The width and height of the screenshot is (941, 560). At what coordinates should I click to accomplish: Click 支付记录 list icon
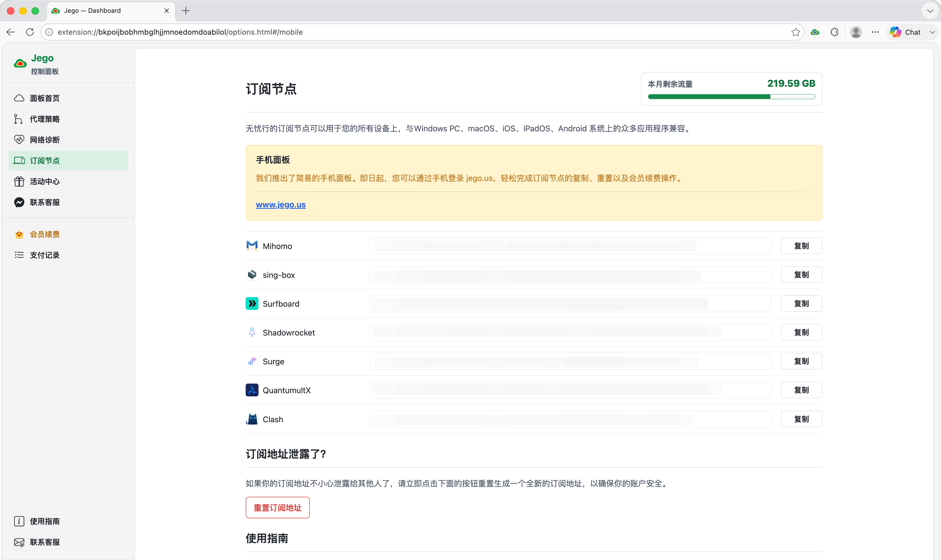(19, 255)
